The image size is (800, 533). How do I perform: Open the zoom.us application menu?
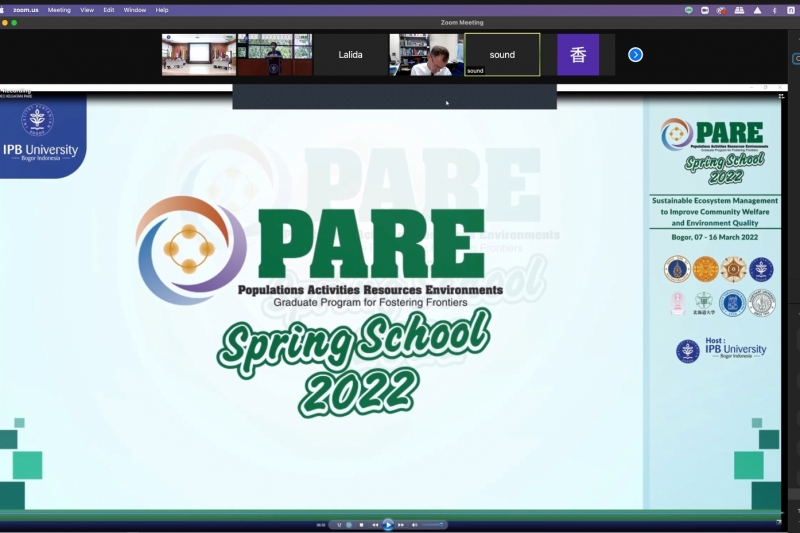pyautogui.click(x=25, y=10)
